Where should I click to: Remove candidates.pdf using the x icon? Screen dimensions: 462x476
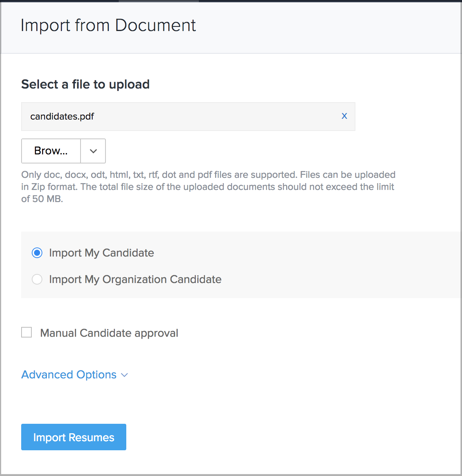(x=344, y=116)
